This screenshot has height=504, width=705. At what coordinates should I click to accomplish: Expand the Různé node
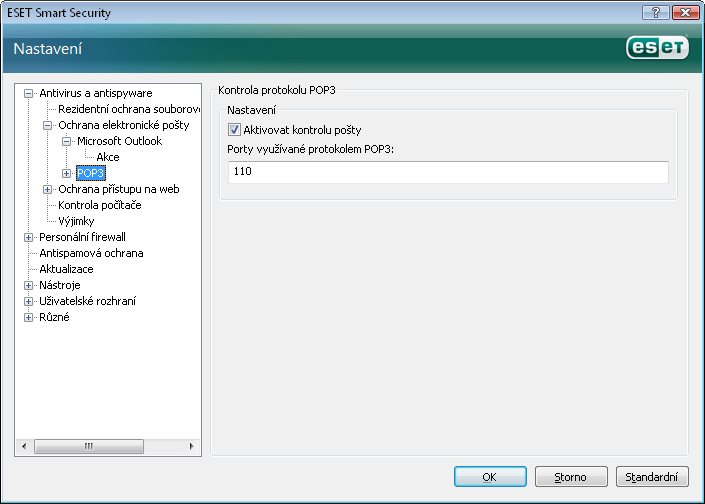28,317
